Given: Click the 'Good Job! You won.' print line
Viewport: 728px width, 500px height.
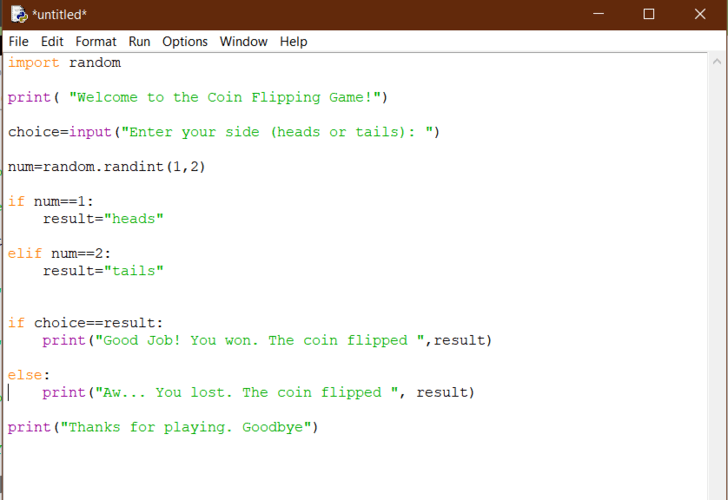Looking at the screenshot, I should [x=267, y=340].
